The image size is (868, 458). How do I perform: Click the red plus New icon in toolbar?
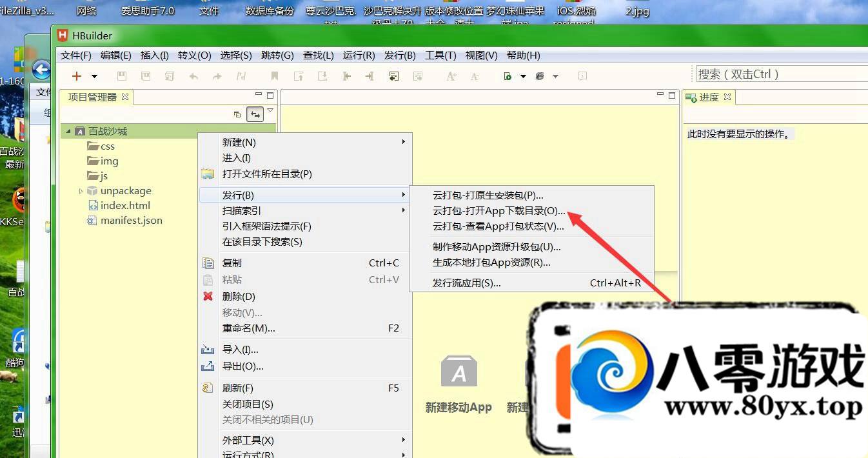tap(77, 76)
